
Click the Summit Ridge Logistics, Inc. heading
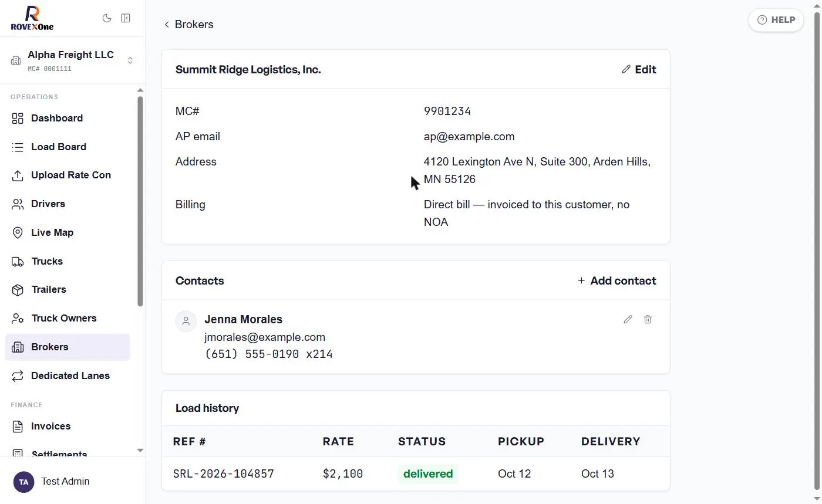(x=248, y=69)
